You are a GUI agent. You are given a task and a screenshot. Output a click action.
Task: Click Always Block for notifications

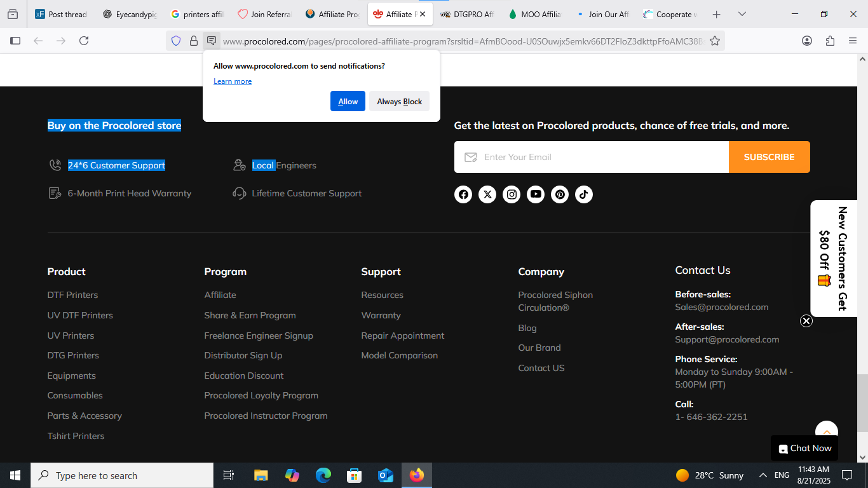click(399, 102)
